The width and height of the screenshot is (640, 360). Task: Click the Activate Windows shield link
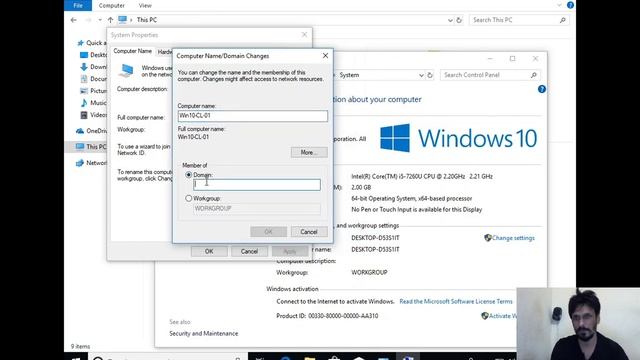click(499, 316)
